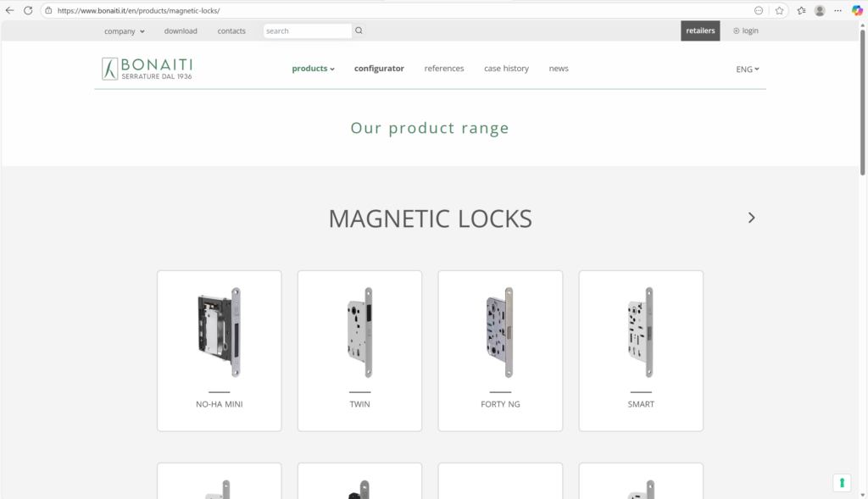This screenshot has height=499, width=868.
Task: Open the configurator menu item
Action: (379, 69)
